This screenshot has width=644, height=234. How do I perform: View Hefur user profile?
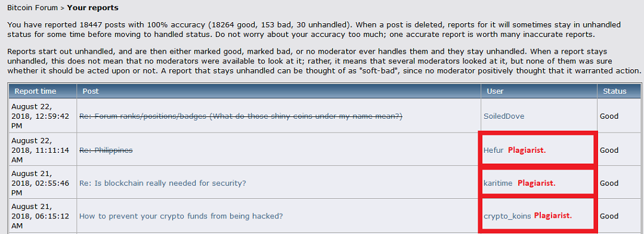click(x=493, y=150)
